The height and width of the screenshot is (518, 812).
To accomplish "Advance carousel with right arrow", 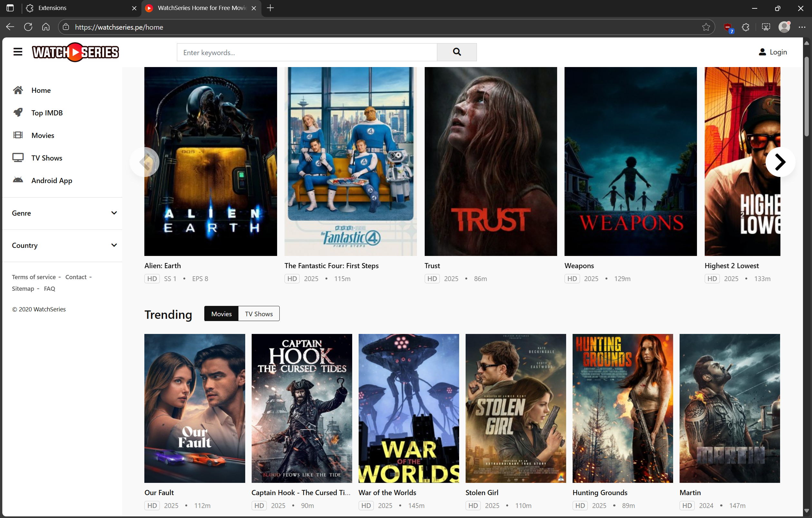I will click(780, 162).
